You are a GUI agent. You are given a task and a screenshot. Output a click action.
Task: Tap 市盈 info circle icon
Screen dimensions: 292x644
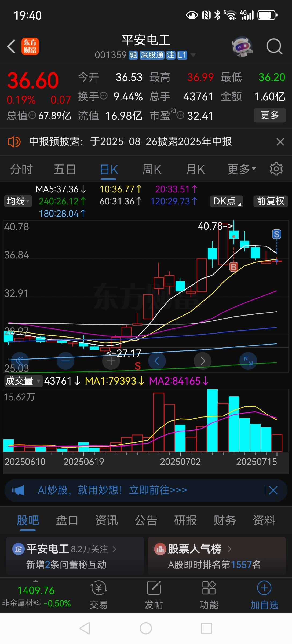[180, 115]
